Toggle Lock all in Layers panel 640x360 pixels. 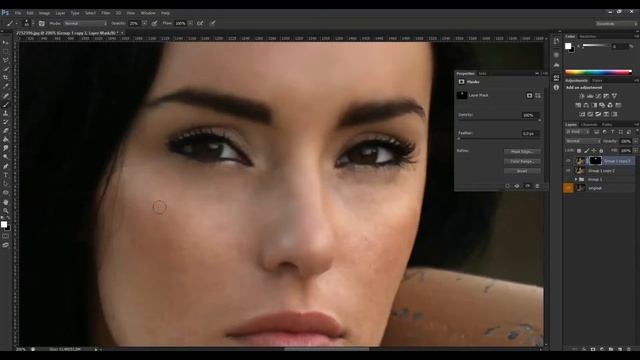(601, 151)
